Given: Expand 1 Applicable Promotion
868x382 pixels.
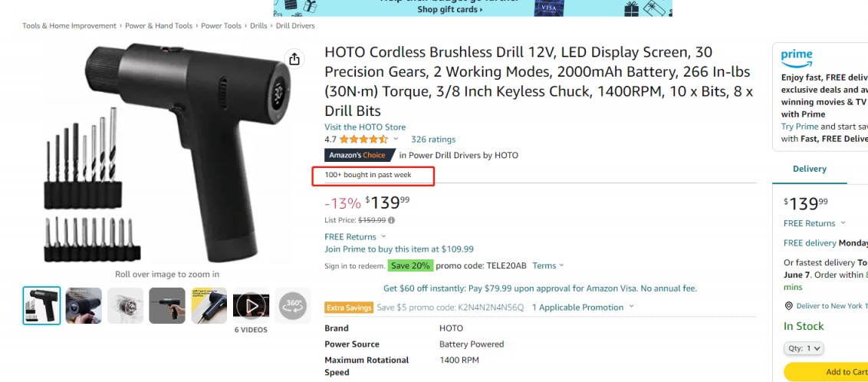Looking at the screenshot, I should (x=583, y=308).
